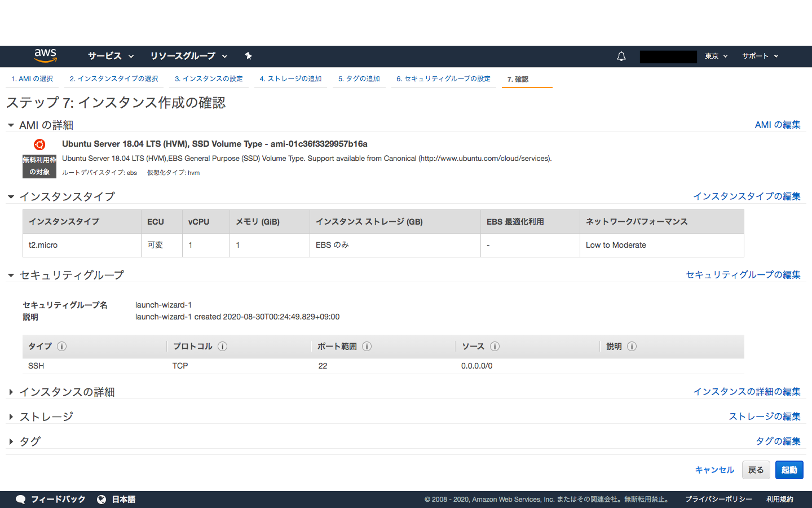
Task: Click the blue 起動 launch button
Action: (x=789, y=470)
